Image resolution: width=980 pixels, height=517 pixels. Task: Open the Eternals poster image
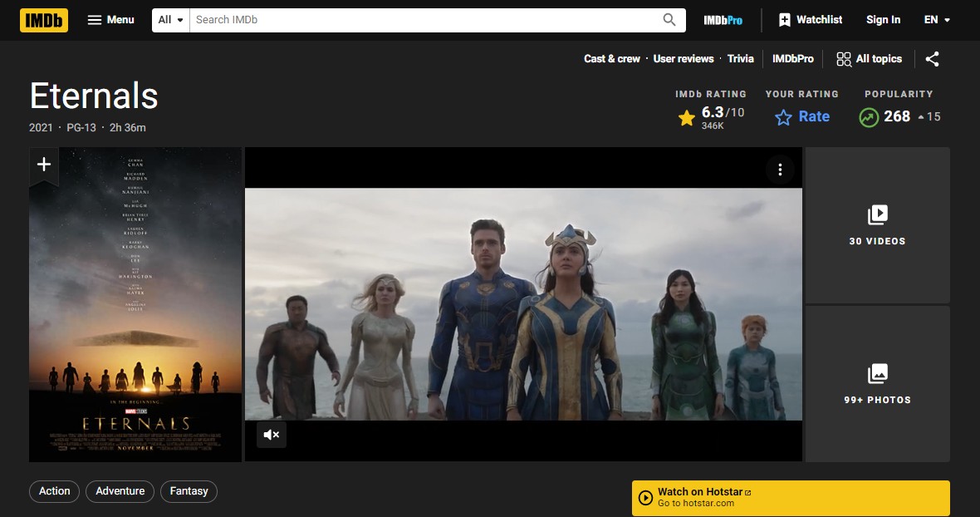135,304
